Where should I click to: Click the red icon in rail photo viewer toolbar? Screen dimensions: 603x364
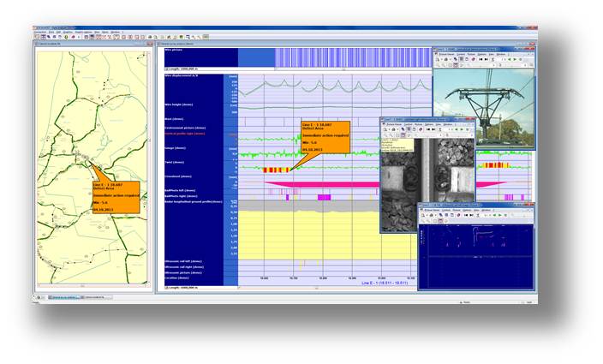(x=421, y=129)
